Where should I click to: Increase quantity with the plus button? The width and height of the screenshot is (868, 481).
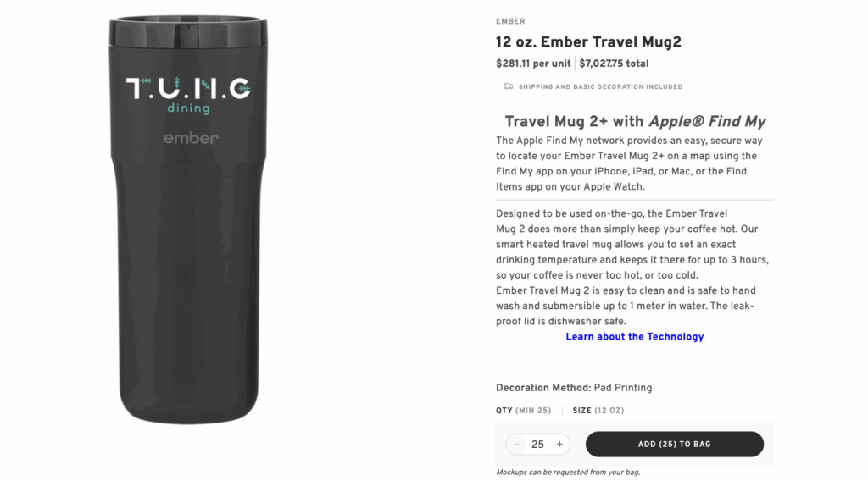tap(559, 444)
